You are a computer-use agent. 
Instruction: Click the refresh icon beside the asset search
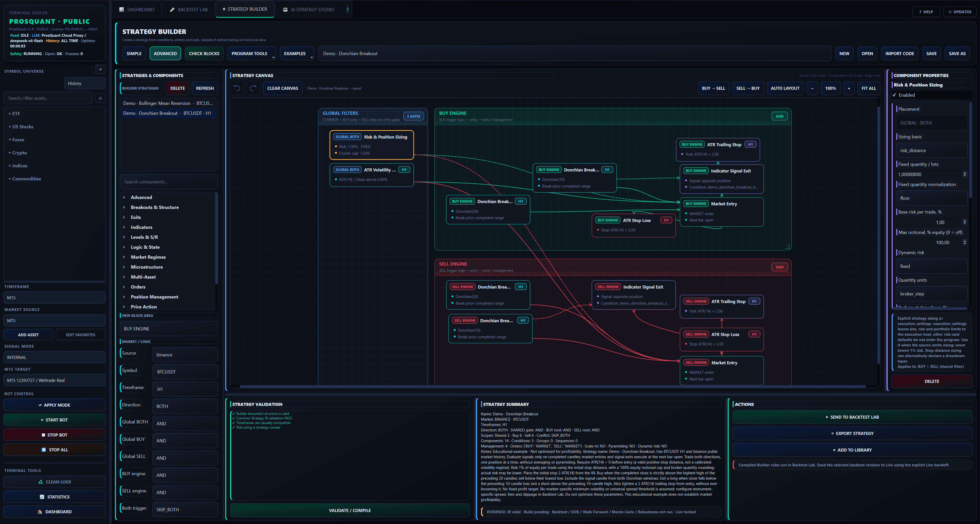click(100, 98)
